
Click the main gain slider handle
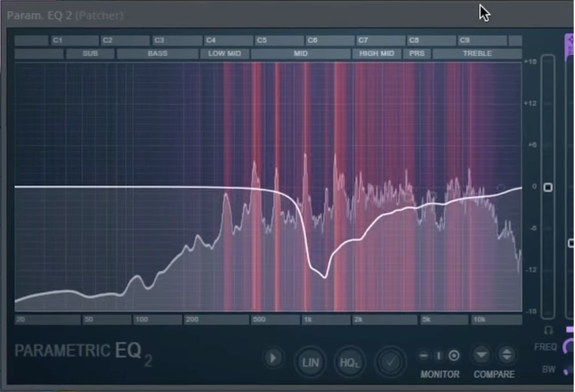pos(548,188)
